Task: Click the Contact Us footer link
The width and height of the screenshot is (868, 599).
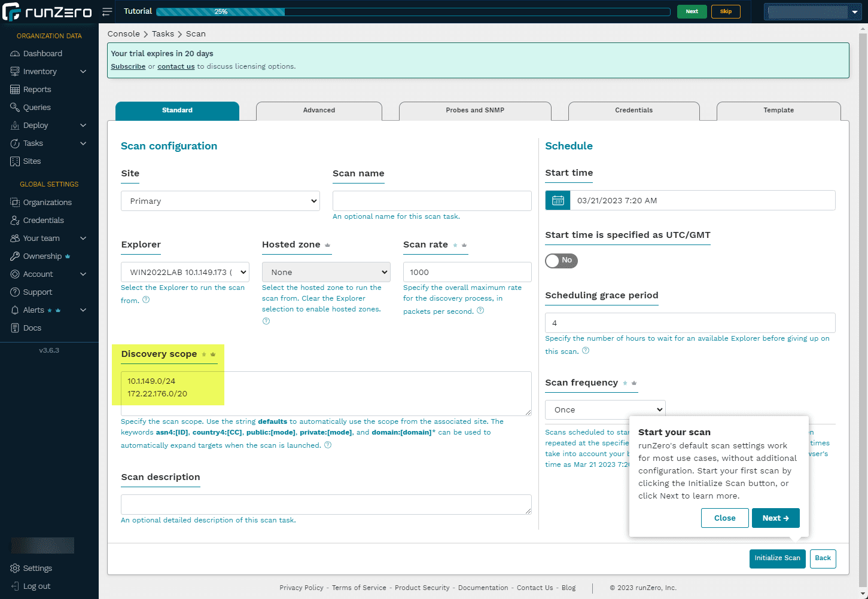Action: pyautogui.click(x=535, y=588)
